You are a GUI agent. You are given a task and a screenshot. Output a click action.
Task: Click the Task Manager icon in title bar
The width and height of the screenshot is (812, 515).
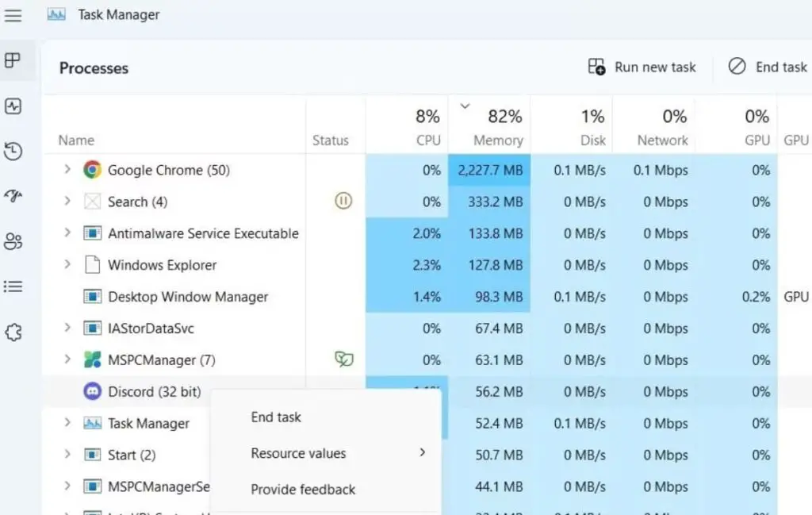[56, 13]
